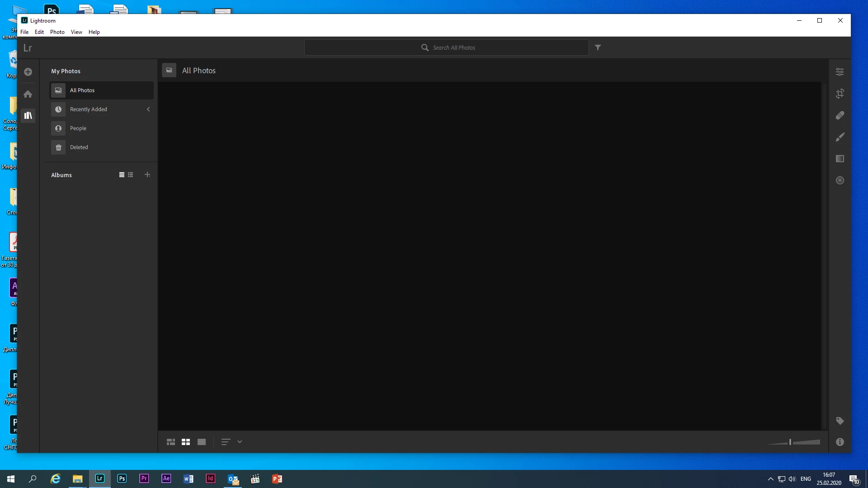Switch to Square Grid view
868x488 pixels.
point(186,442)
